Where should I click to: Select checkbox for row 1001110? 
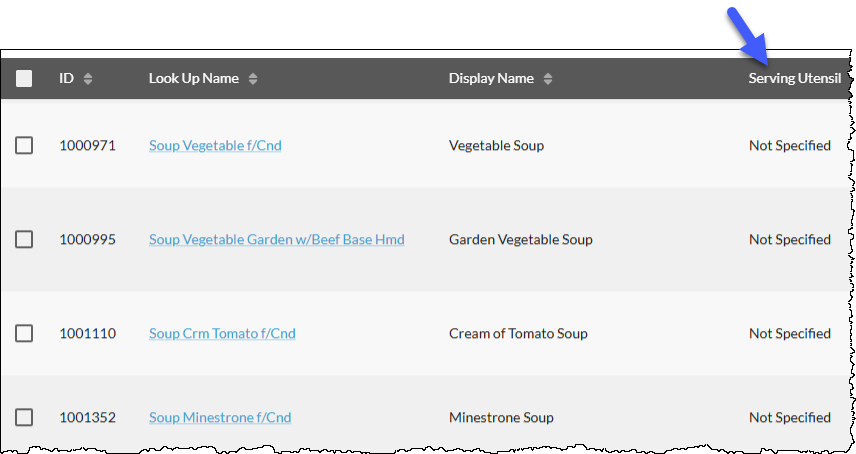click(x=24, y=333)
